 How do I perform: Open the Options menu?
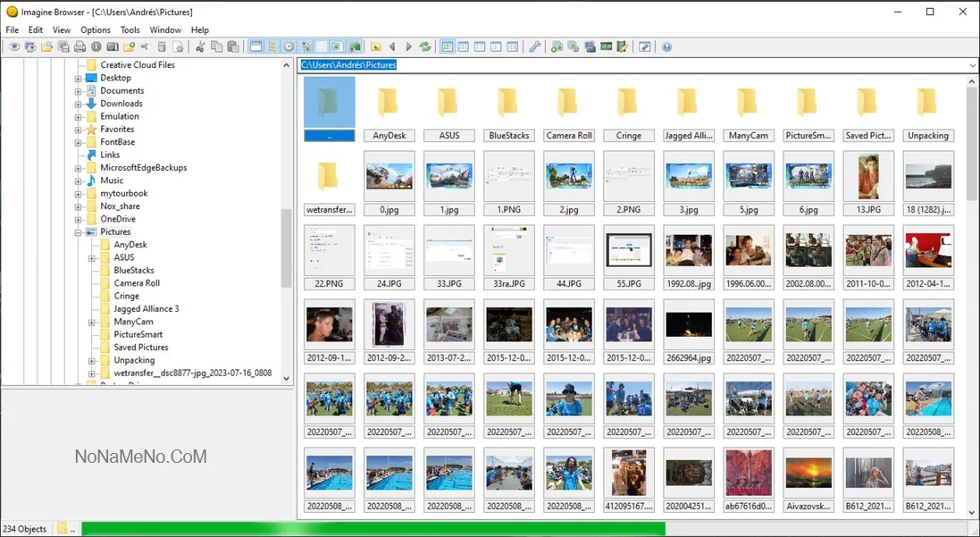tap(96, 30)
